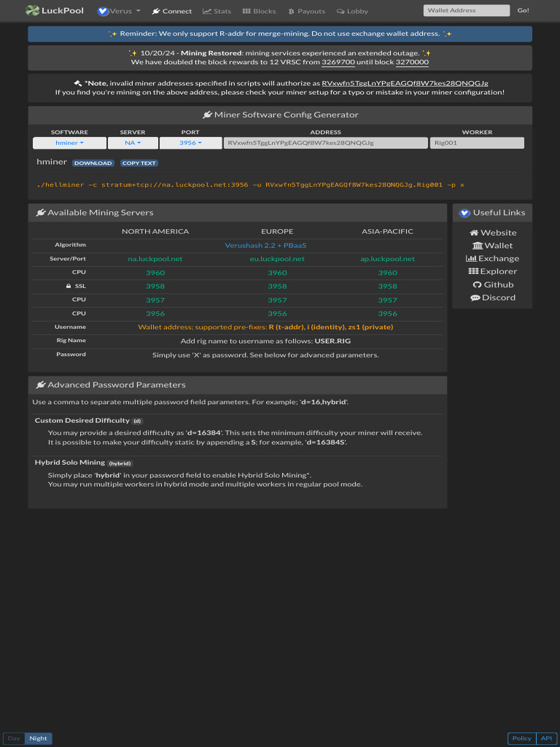Click the USER.RIG text
The image size is (560, 747).
[332, 341]
